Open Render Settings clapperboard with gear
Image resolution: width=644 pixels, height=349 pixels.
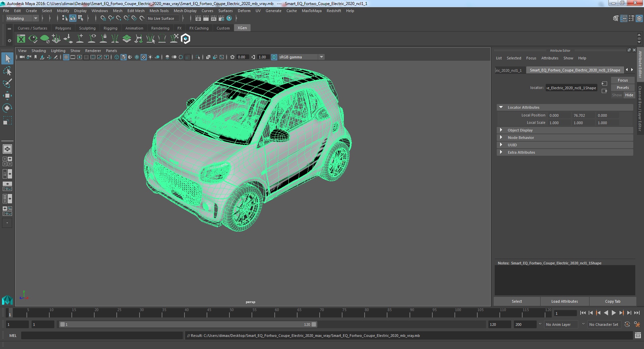click(x=221, y=18)
